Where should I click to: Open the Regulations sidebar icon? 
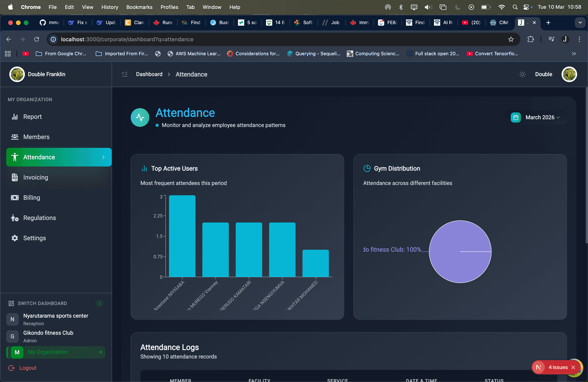pyautogui.click(x=15, y=218)
